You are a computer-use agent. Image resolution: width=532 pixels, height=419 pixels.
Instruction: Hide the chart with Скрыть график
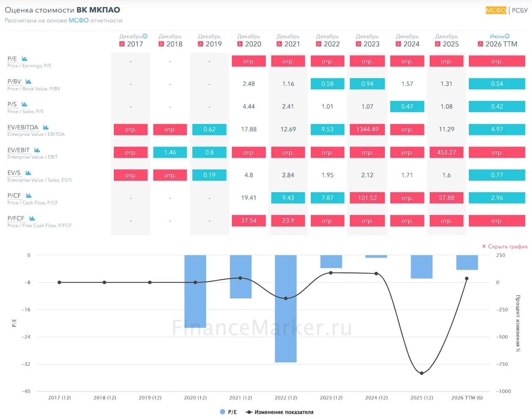pos(505,247)
